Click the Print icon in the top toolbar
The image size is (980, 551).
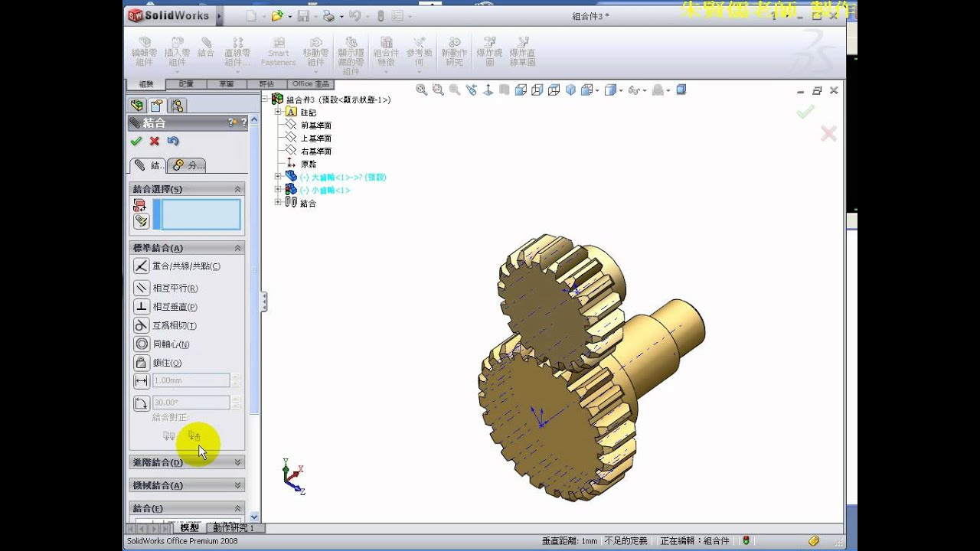coord(328,15)
